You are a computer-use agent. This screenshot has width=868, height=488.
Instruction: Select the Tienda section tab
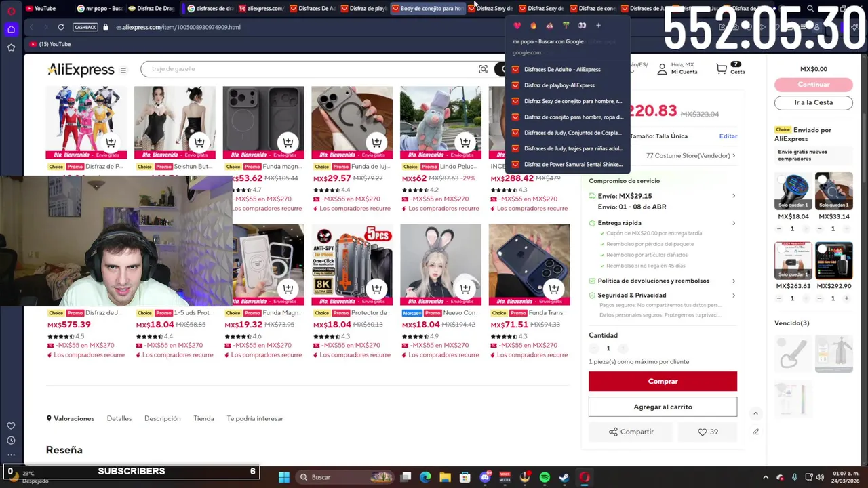coord(203,418)
